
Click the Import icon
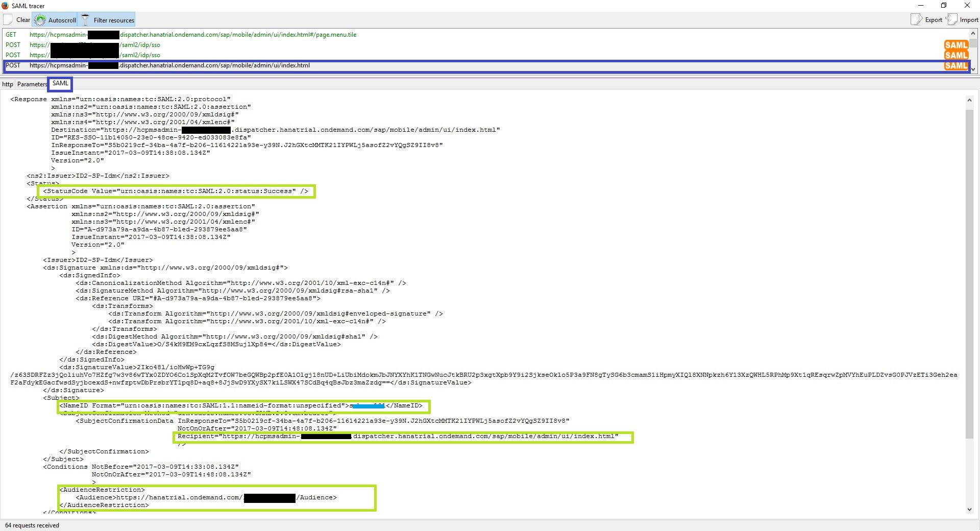951,19
